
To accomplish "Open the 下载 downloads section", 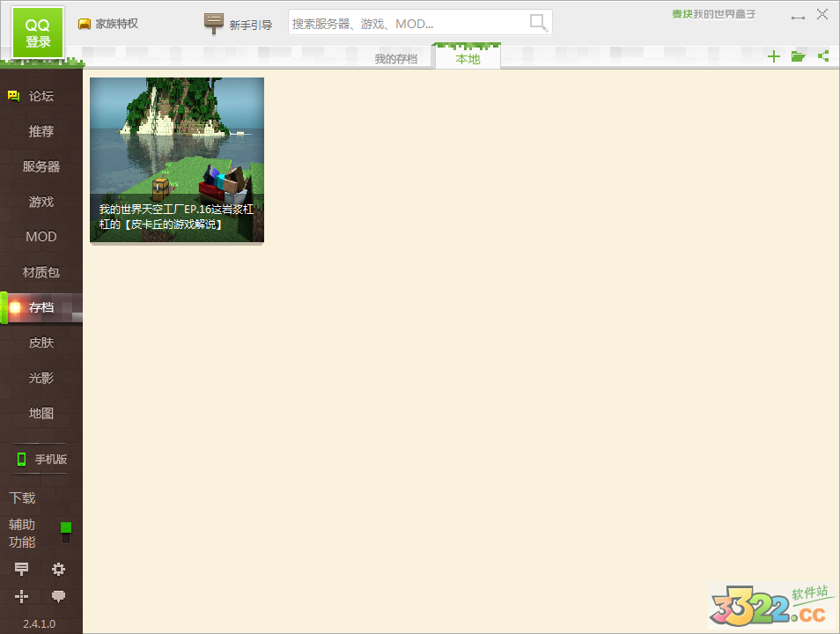I will pyautogui.click(x=22, y=498).
